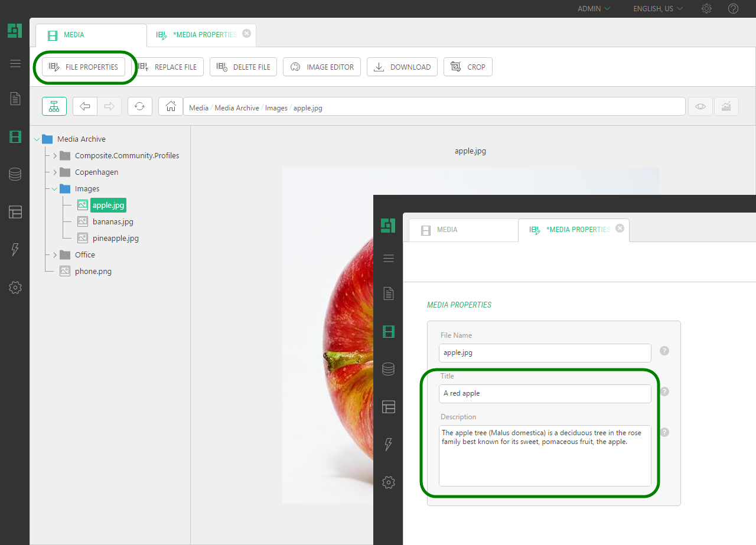Screen dimensions: 756x545
Task: Toggle the tree structure view icon
Action: click(x=54, y=106)
